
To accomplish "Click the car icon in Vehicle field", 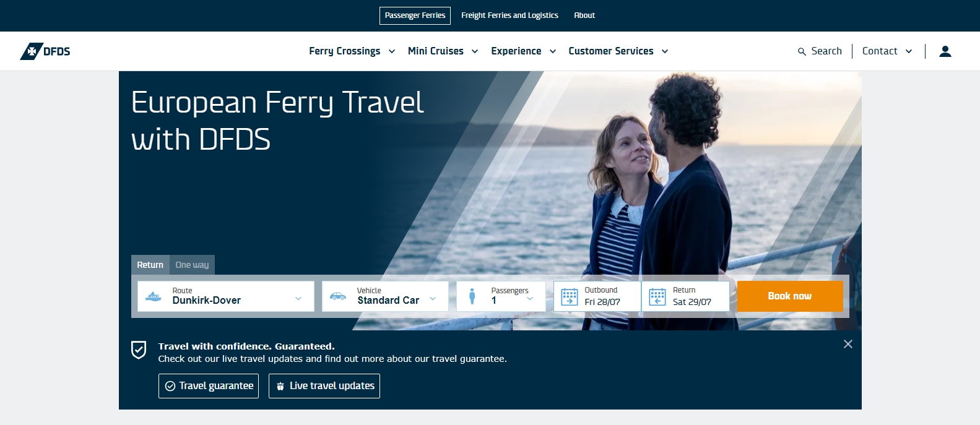I will point(338,296).
